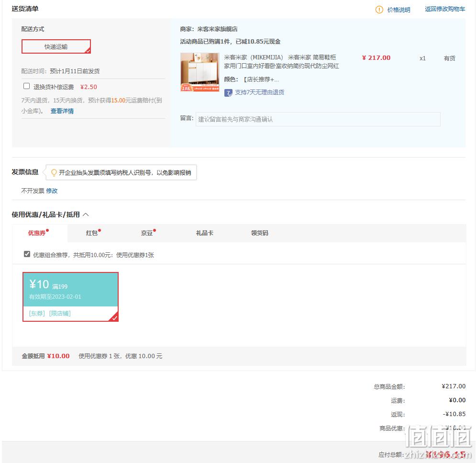Viewport: 476px width, 463px height.
Task: Switch to the 红包 tab
Action: (92, 233)
